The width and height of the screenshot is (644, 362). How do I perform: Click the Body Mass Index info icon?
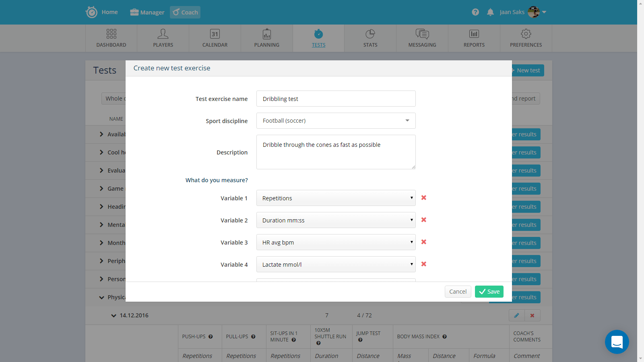(445, 337)
